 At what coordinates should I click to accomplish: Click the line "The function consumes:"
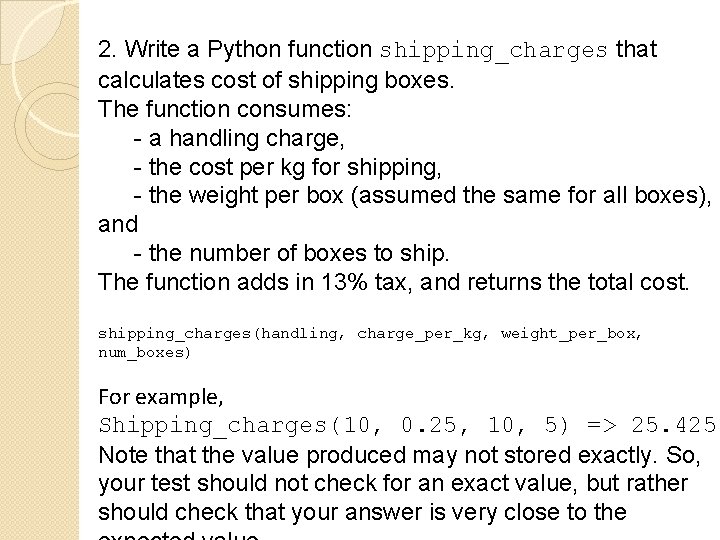tap(225, 109)
